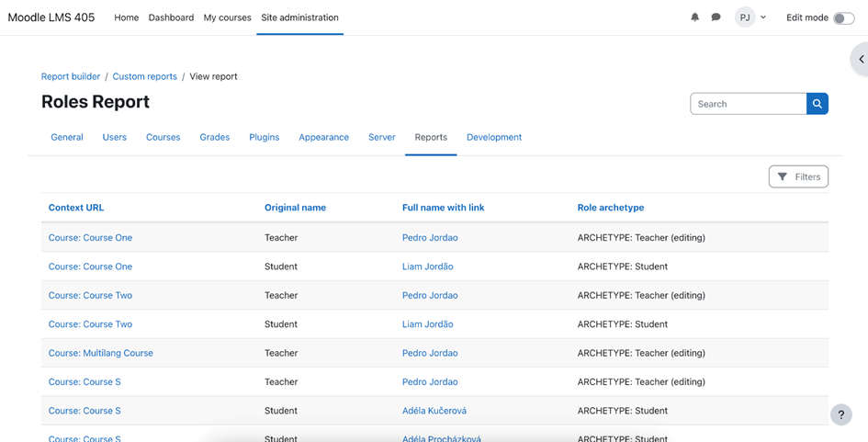868x442 pixels.
Task: Click the Roles Report heading
Action: [96, 102]
